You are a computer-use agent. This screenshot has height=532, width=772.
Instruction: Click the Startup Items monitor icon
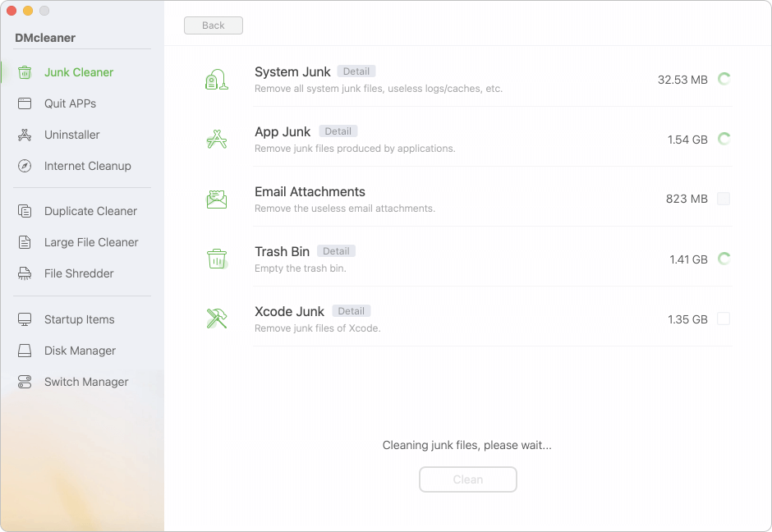pos(25,319)
